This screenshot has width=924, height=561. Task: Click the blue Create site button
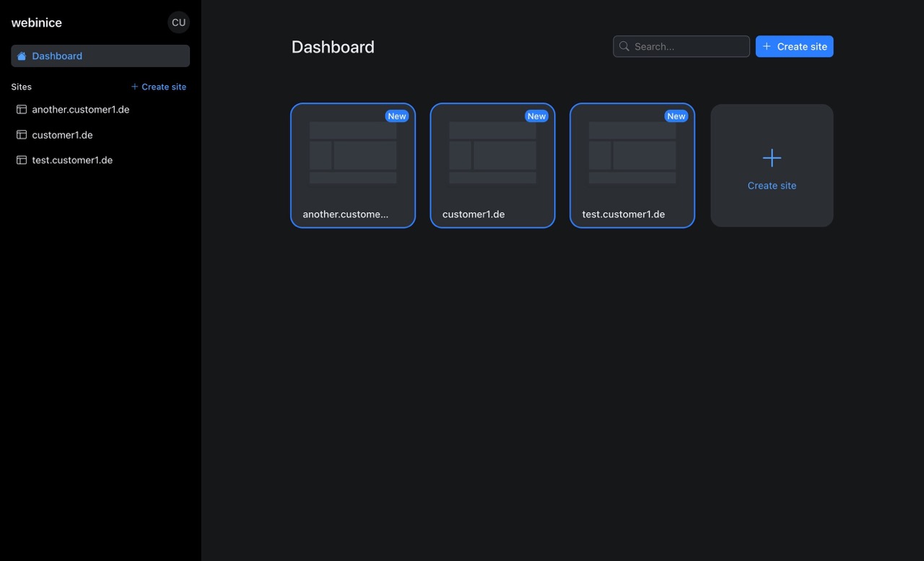[794, 46]
